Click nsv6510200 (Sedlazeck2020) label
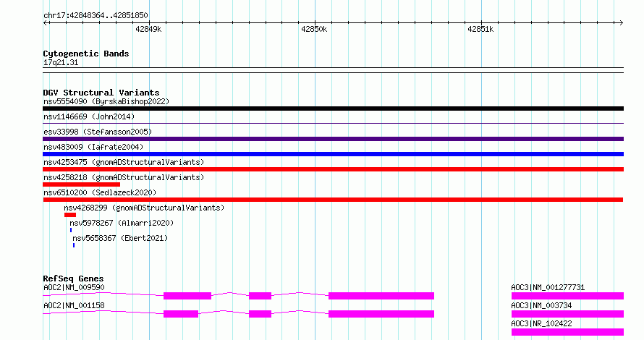 100,192
